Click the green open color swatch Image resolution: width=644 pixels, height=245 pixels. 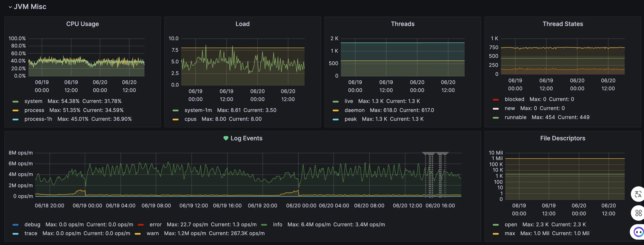(496, 225)
